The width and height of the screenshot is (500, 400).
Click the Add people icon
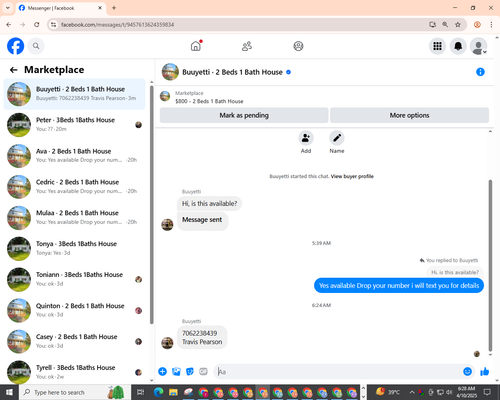(x=306, y=138)
